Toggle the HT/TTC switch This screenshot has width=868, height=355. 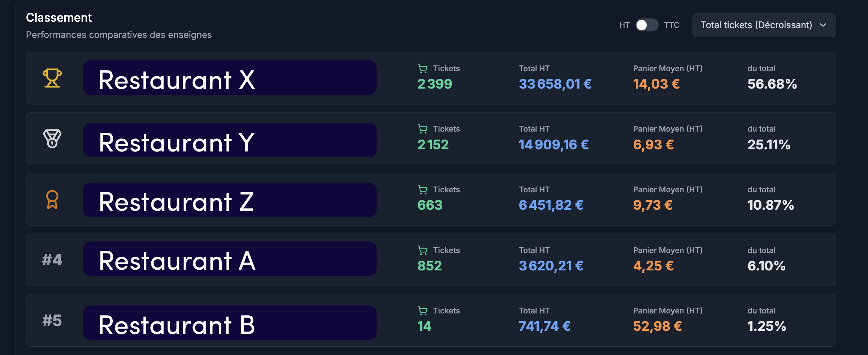[647, 25]
